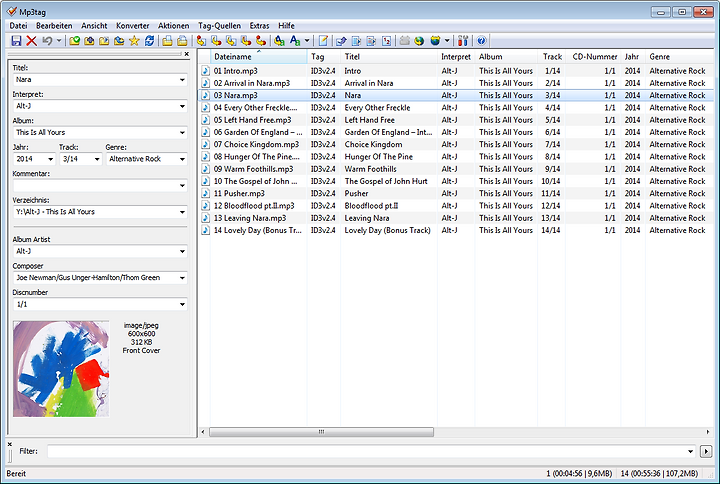Expand the tag sources dropdown arrow

click(x=447, y=41)
